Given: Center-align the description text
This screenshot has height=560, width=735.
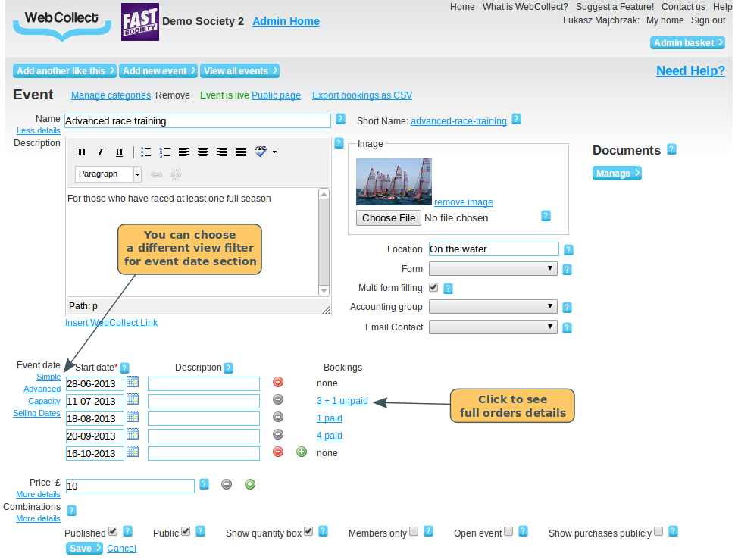Looking at the screenshot, I should tap(203, 152).
